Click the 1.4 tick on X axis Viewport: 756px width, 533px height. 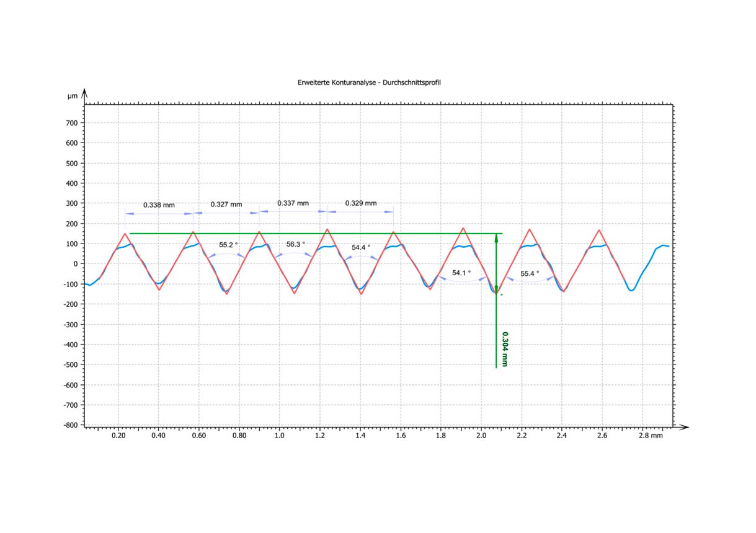pos(360,436)
